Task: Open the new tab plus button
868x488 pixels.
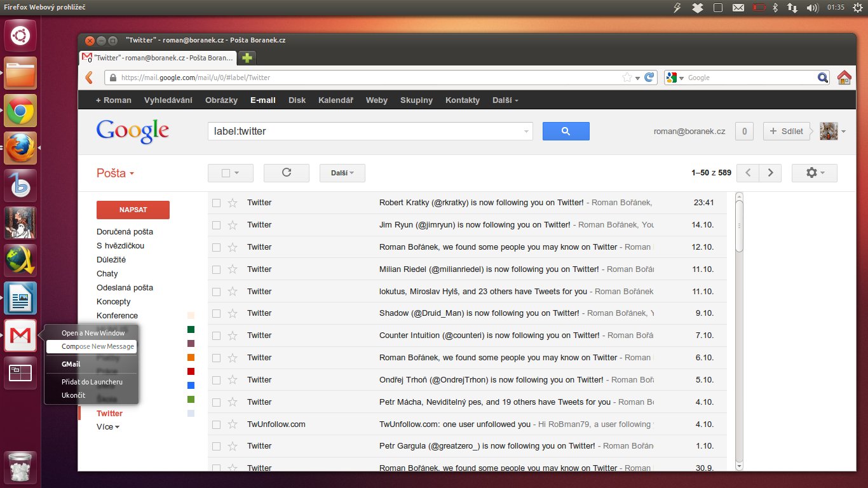Action: click(247, 58)
